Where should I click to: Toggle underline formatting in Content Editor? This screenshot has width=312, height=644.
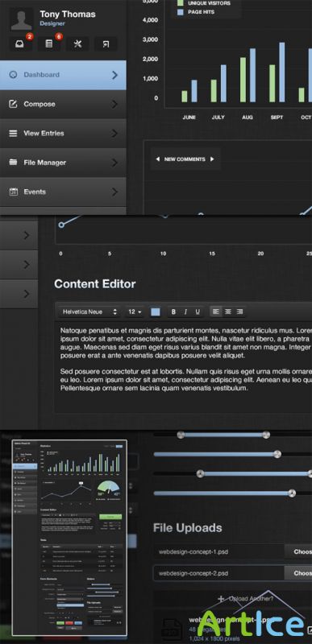click(198, 312)
